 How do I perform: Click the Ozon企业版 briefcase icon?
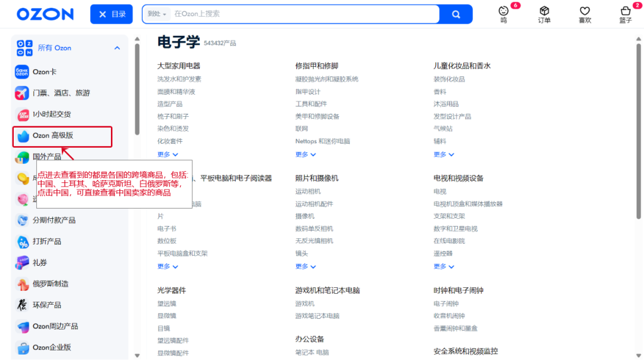pyautogui.click(x=22, y=347)
